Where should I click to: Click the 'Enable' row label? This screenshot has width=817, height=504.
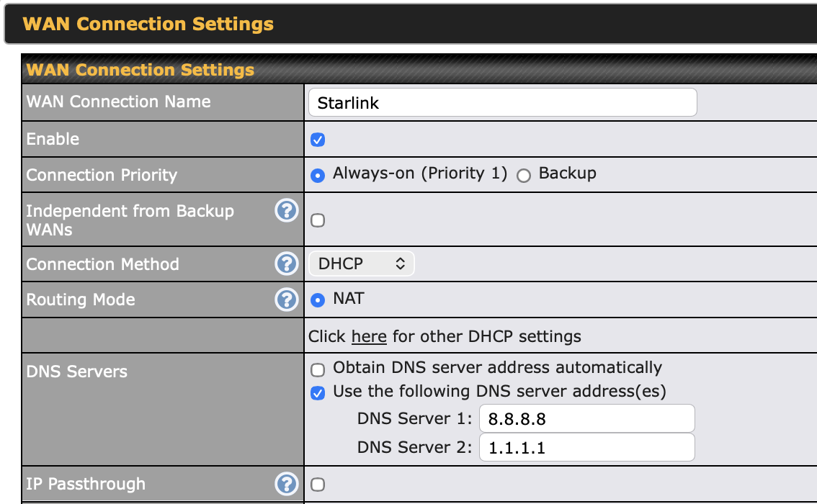tap(53, 139)
